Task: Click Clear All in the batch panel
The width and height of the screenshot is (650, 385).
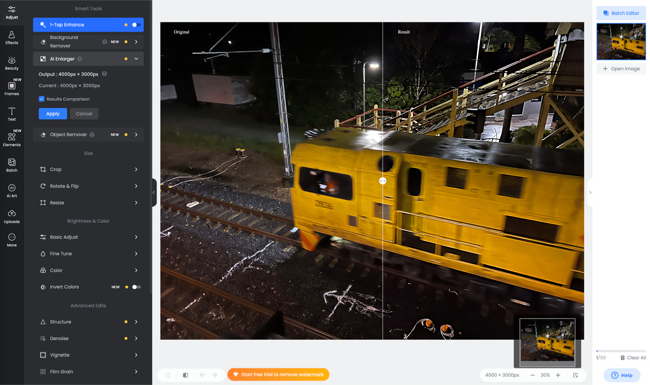Action: (633, 358)
